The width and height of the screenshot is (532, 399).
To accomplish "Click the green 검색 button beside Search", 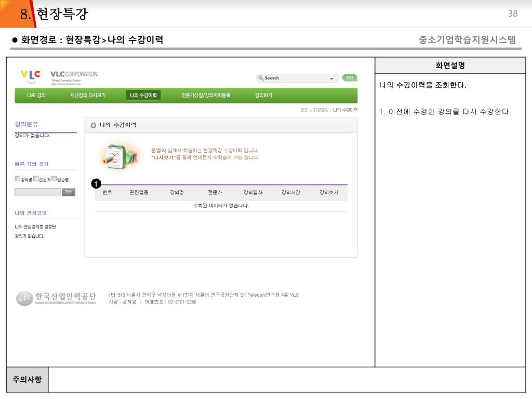I will tap(350, 78).
